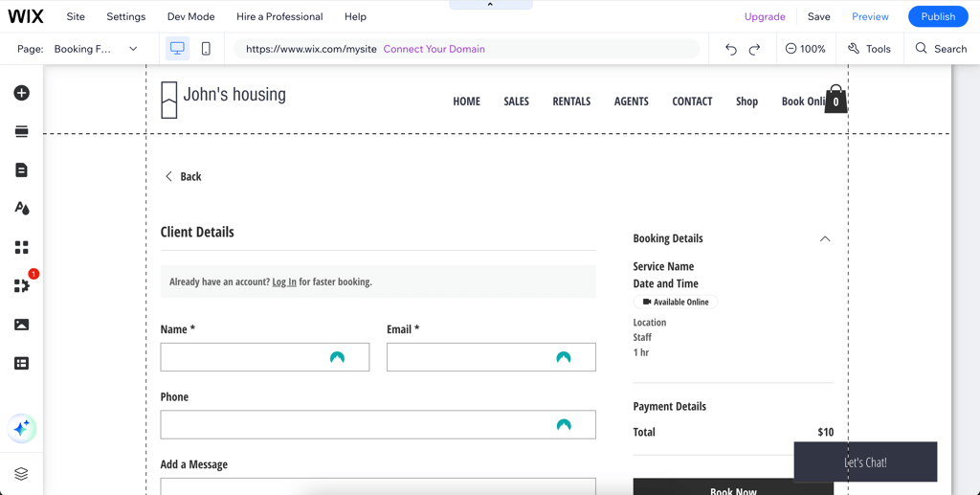
Task: Select AGENTS in site navigation
Action: [x=632, y=101]
